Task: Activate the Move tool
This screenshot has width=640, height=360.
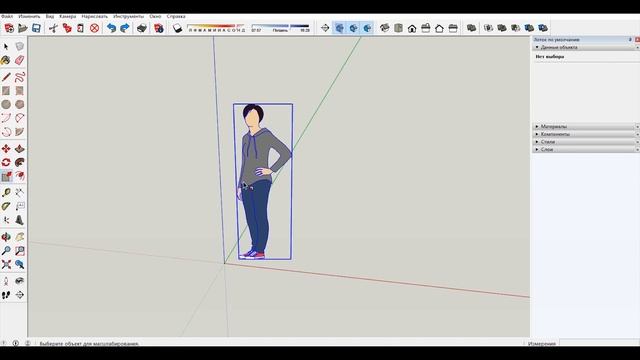Action: point(6,149)
